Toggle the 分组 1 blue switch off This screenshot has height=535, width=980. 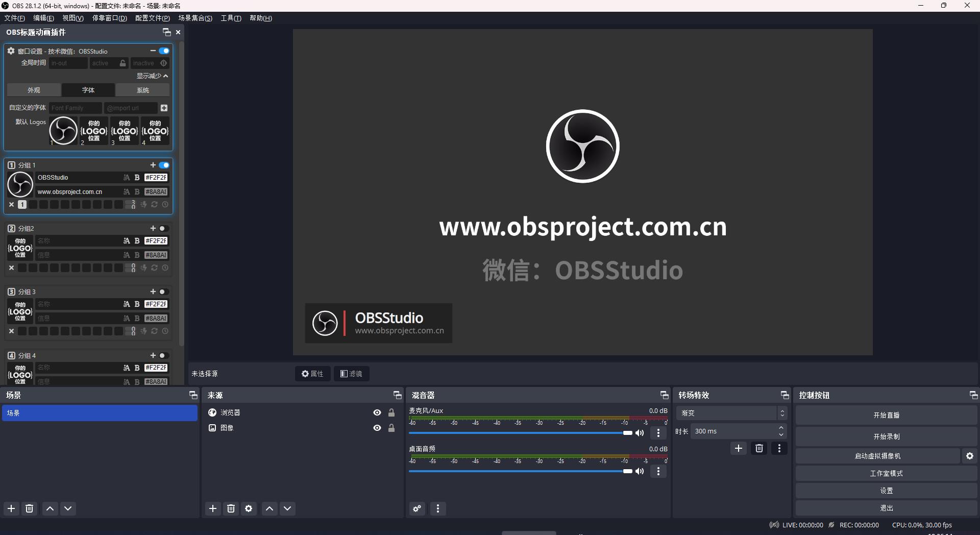click(164, 165)
